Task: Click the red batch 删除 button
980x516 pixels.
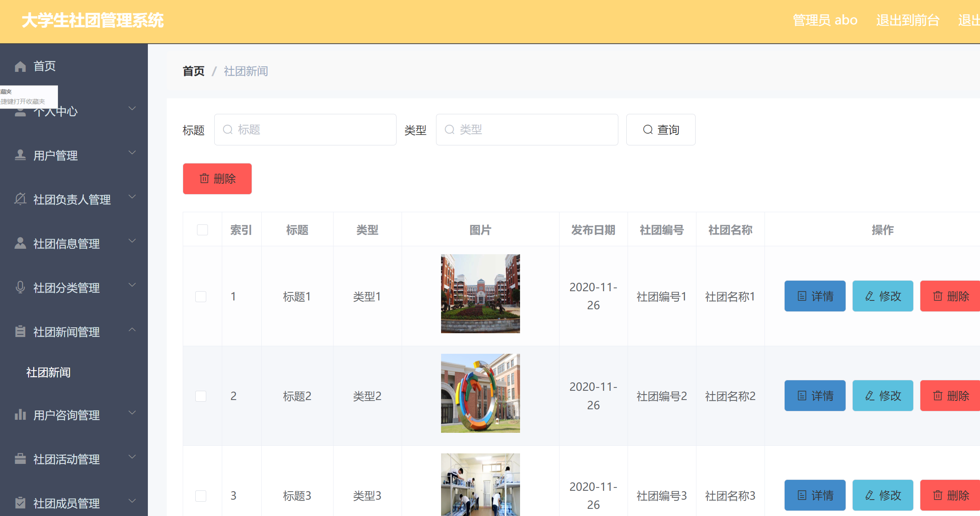Action: 217,179
